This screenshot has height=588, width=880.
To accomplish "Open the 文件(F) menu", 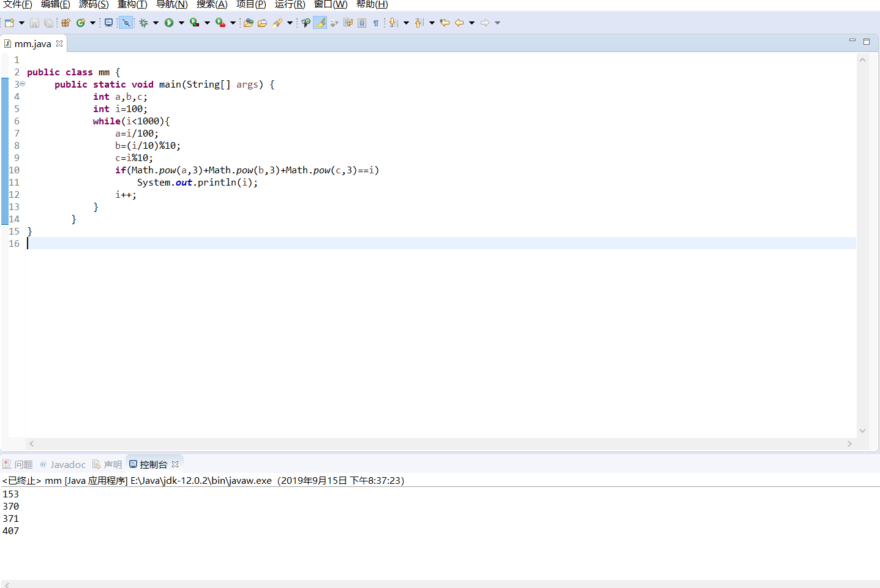I will click(x=18, y=4).
